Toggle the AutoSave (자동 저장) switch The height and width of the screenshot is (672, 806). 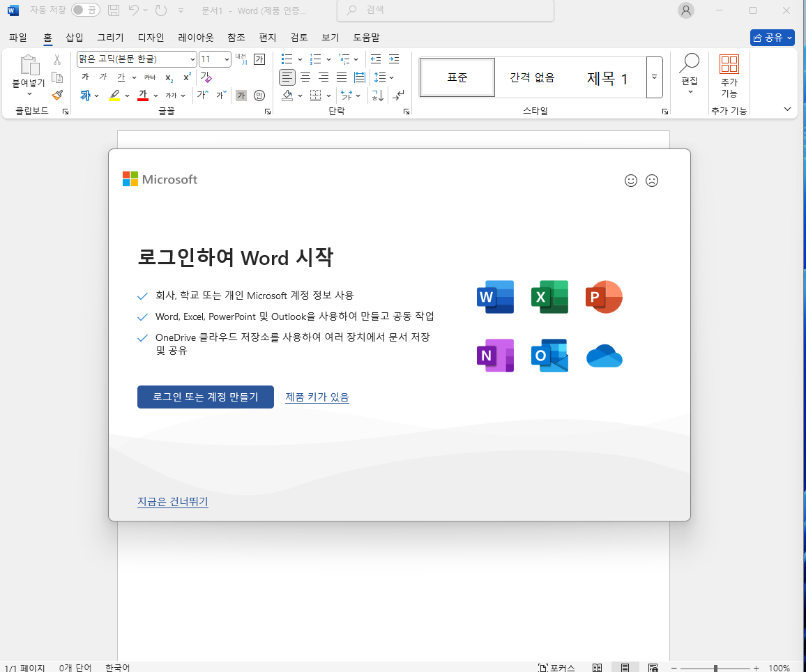[85, 10]
